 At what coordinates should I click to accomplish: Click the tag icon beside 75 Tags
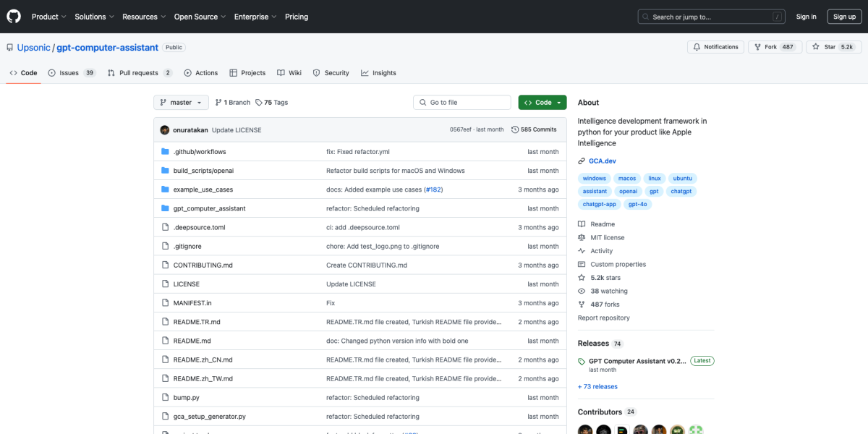tap(259, 103)
